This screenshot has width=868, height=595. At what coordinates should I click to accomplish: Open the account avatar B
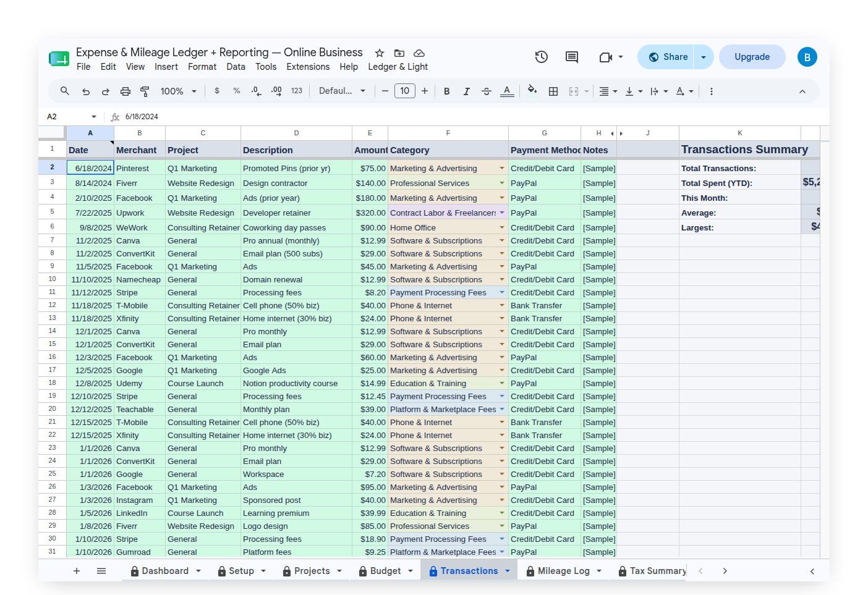pos(807,57)
